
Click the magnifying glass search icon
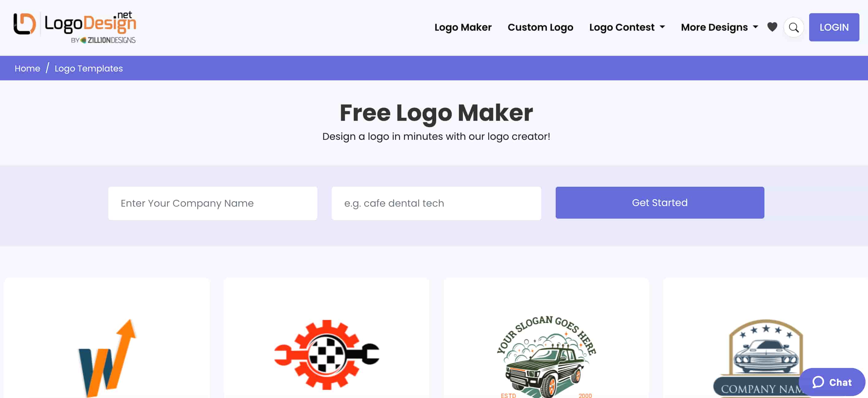(794, 27)
